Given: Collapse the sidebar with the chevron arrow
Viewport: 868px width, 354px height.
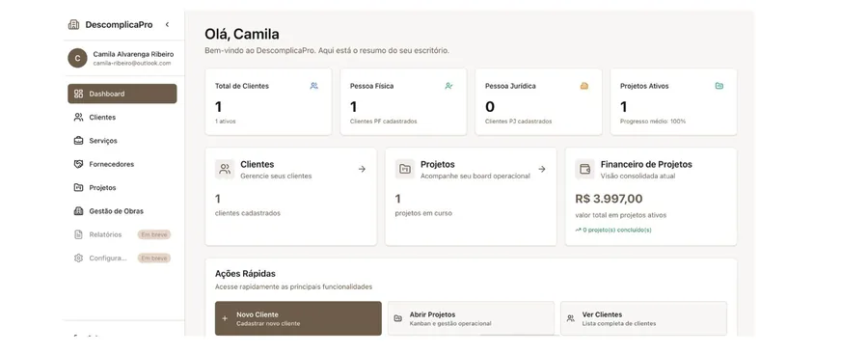Looking at the screenshot, I should click(167, 24).
